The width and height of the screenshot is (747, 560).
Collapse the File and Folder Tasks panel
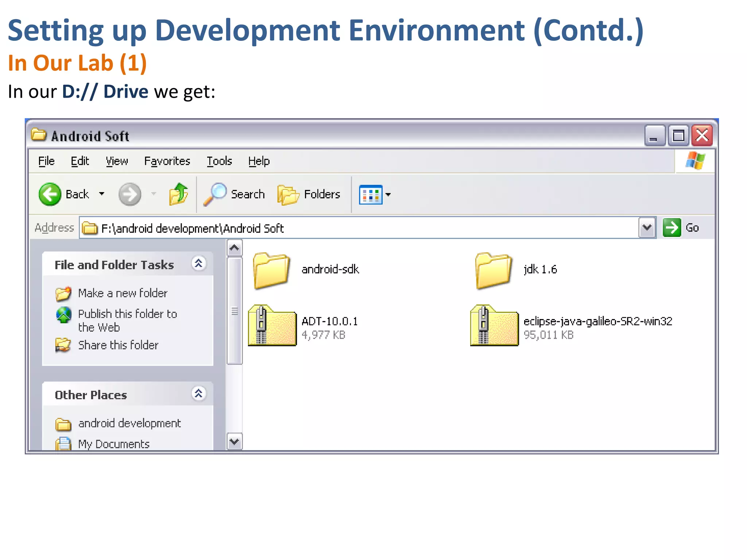[199, 263]
